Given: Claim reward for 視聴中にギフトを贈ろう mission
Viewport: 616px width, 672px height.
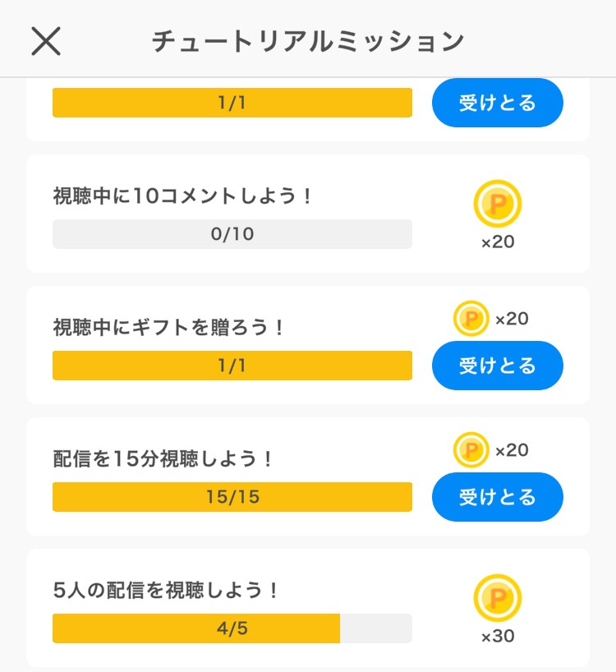Looking at the screenshot, I should coord(498,366).
